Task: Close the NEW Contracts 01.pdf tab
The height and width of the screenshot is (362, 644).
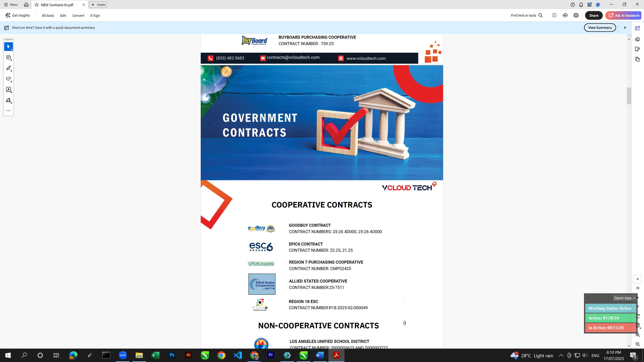Action: [84, 5]
